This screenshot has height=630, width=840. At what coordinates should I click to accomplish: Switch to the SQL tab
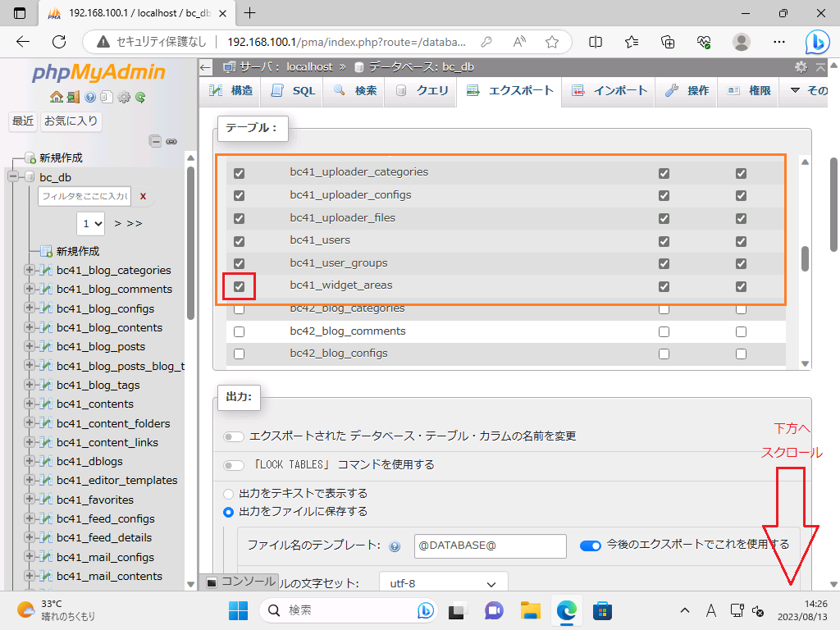[293, 91]
